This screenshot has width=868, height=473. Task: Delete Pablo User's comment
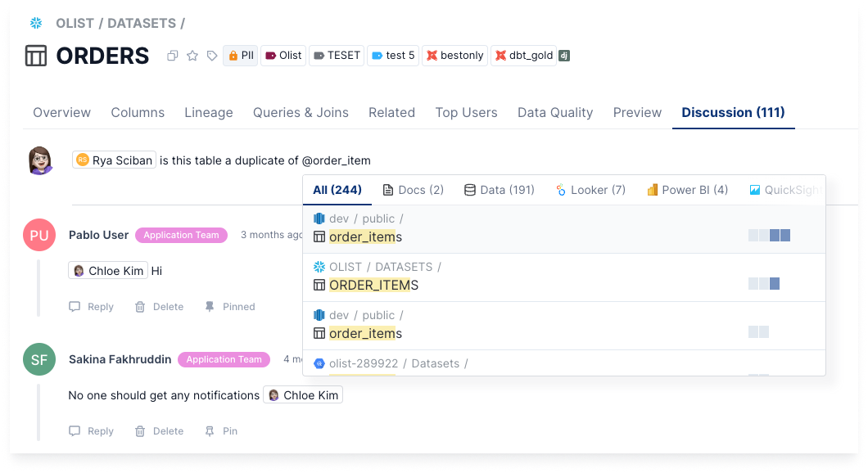[x=159, y=307]
